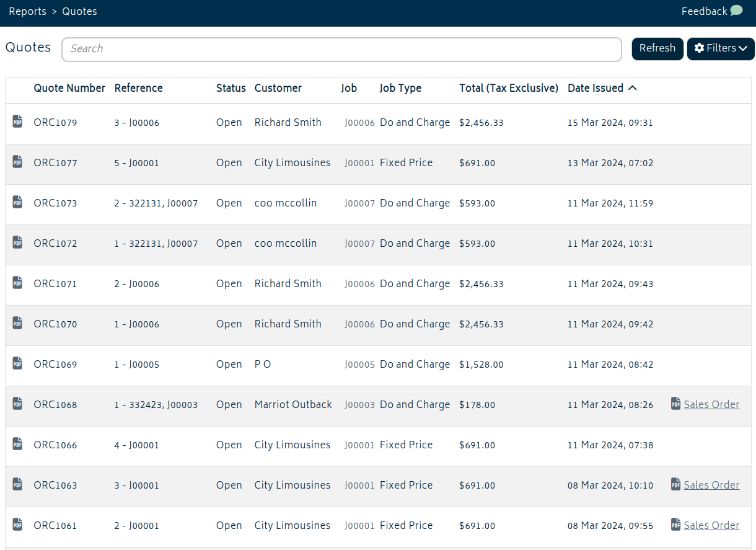Viewport: 756px width, 550px height.
Task: Click date 08 Mar 2024, 09:55
Action: (x=610, y=526)
